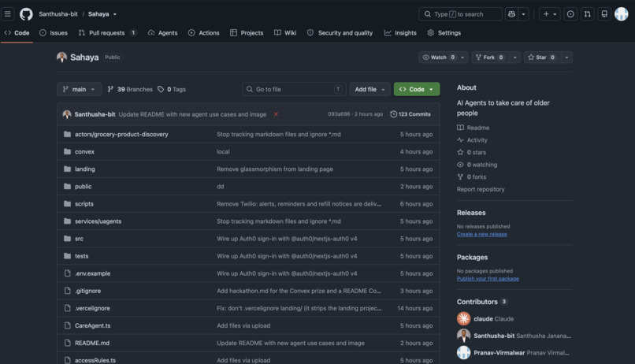Open the services/uagents folder
The height and width of the screenshot is (364, 635).
tap(98, 221)
